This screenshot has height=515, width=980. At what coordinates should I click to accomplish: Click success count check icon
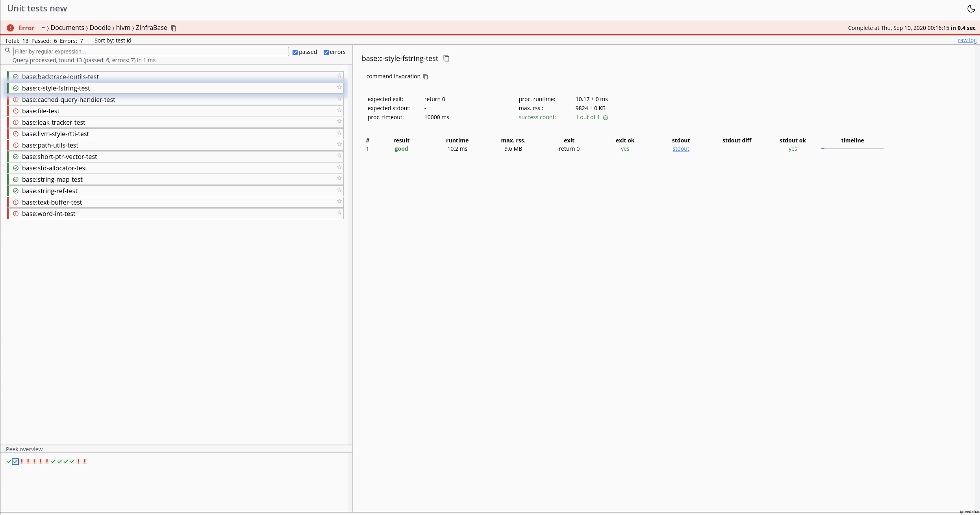tap(606, 118)
